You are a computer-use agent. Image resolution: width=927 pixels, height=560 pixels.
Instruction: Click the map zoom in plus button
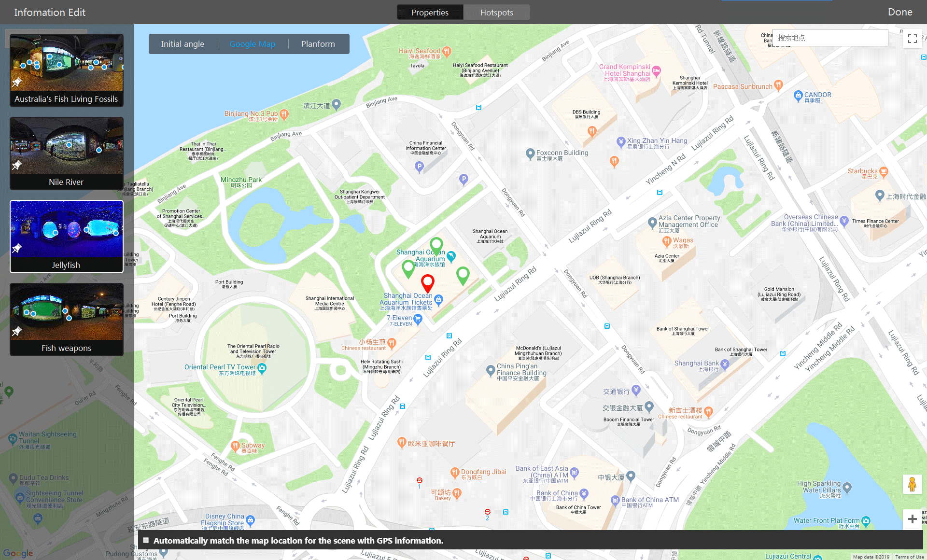(x=912, y=519)
